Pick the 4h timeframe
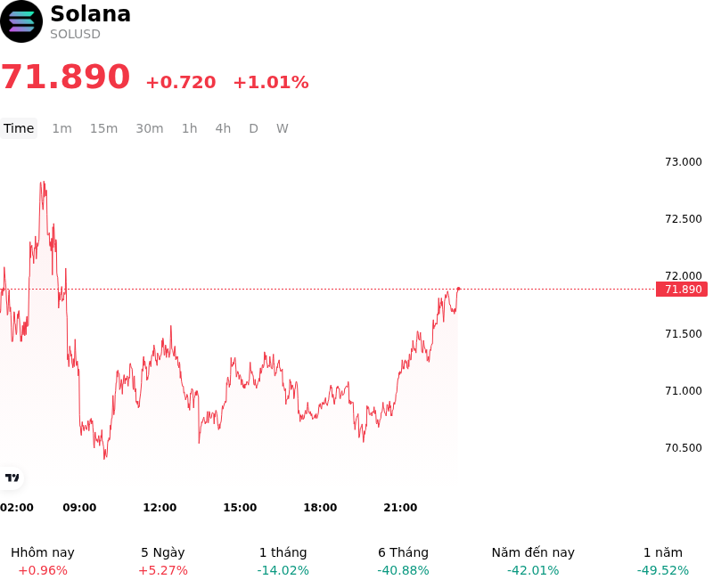The image size is (713, 588). coord(223,128)
